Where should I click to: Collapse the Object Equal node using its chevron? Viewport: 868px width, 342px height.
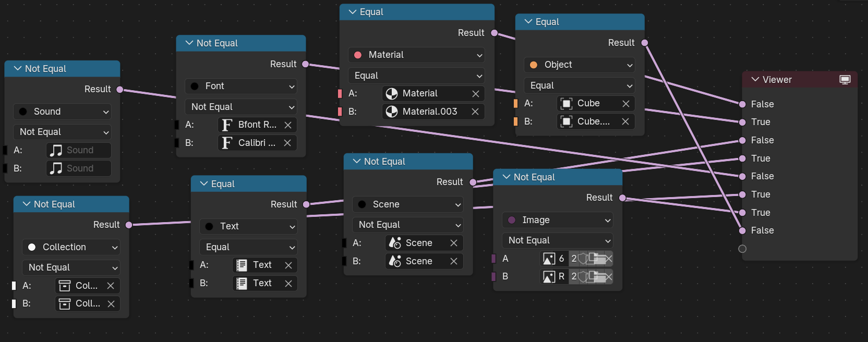528,21
